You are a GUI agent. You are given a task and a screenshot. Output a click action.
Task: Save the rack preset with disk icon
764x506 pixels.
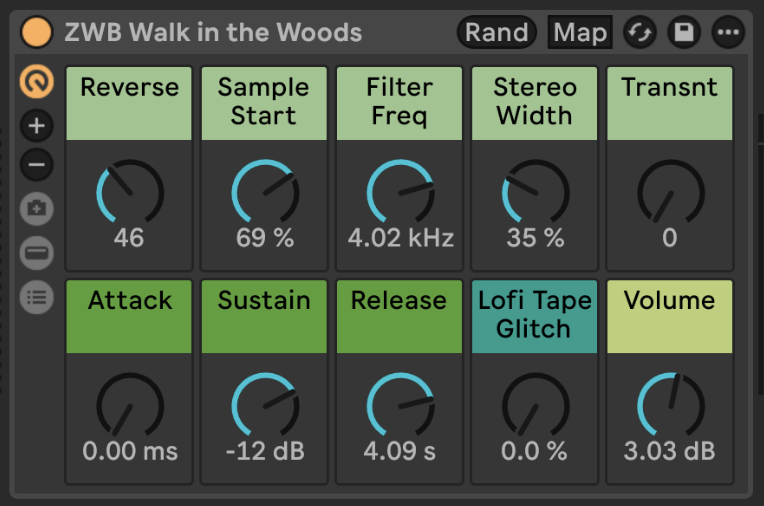(684, 32)
